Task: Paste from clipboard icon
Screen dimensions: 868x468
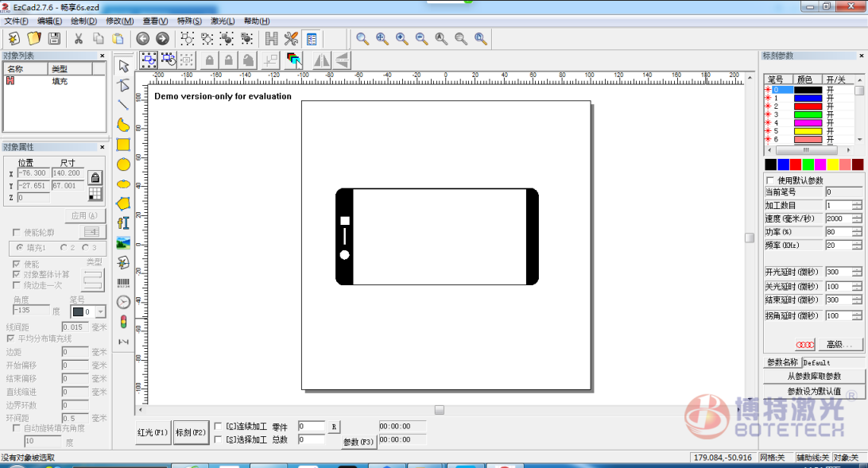Action: coord(118,38)
